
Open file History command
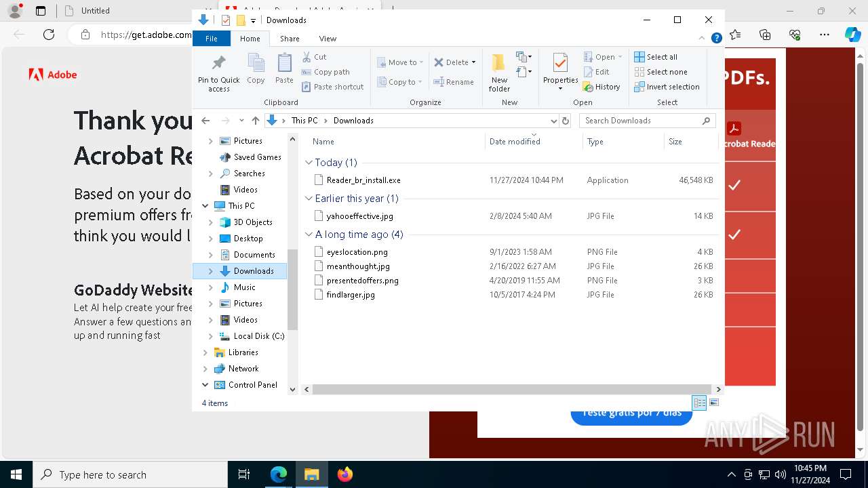coord(601,87)
